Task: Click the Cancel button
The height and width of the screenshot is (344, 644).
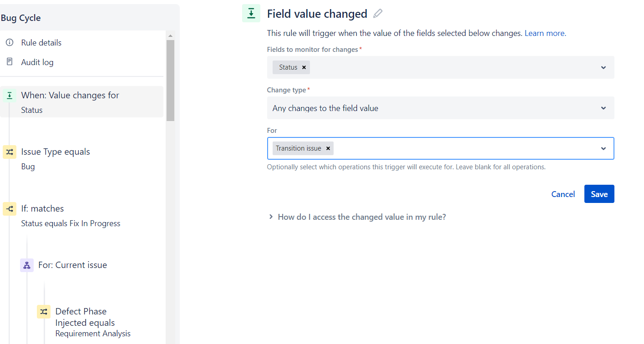Action: click(563, 194)
